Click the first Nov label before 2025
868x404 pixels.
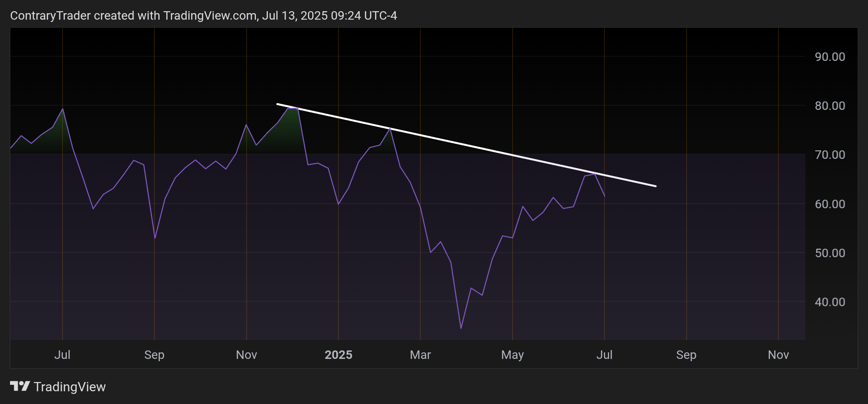(x=247, y=355)
